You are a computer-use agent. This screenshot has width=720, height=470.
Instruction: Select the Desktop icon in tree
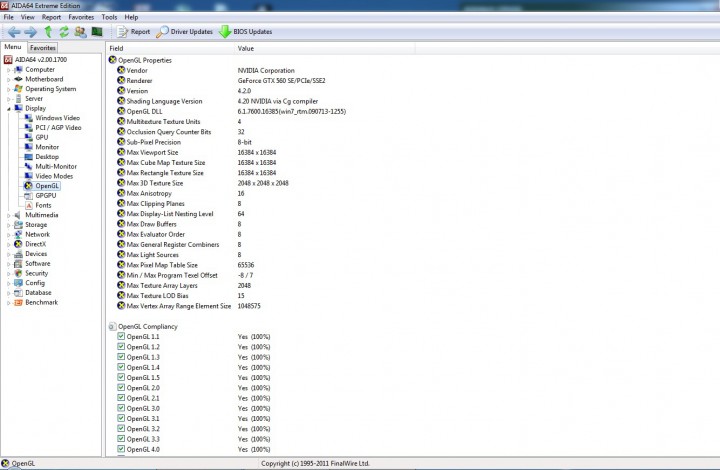[28, 157]
